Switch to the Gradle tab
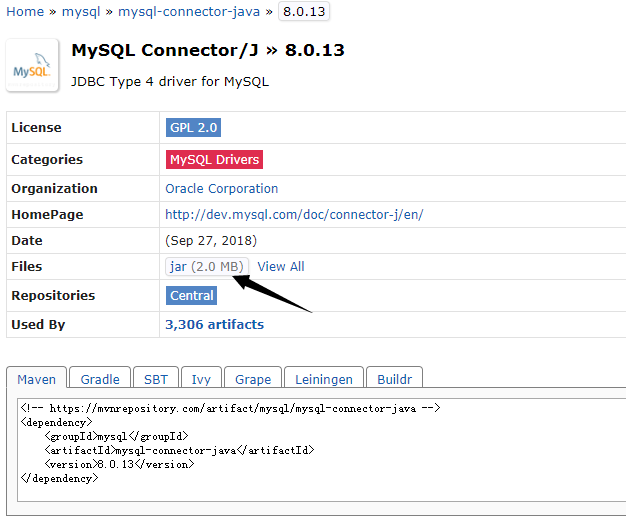Screen dimensions: 626x516 coord(100,378)
